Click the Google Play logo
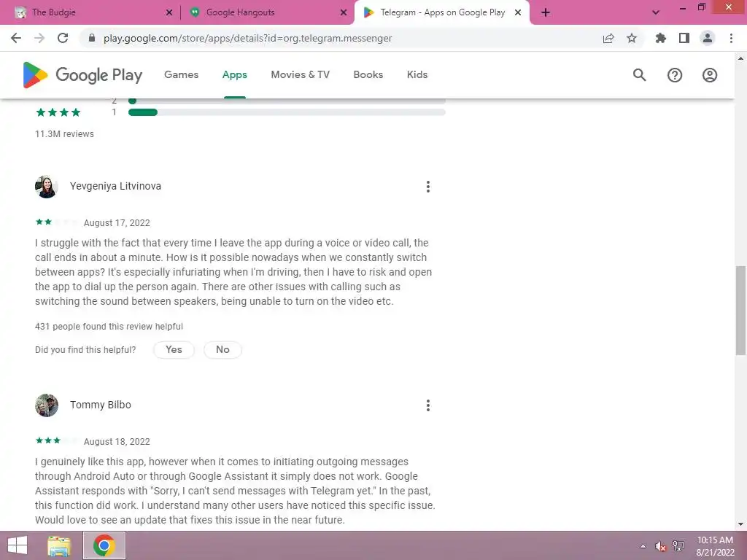747x560 pixels. pos(83,75)
